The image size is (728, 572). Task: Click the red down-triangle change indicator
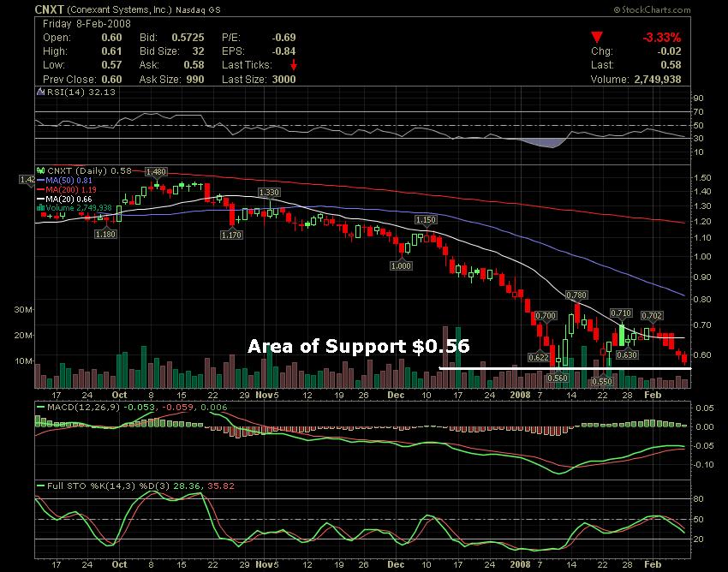(x=597, y=37)
